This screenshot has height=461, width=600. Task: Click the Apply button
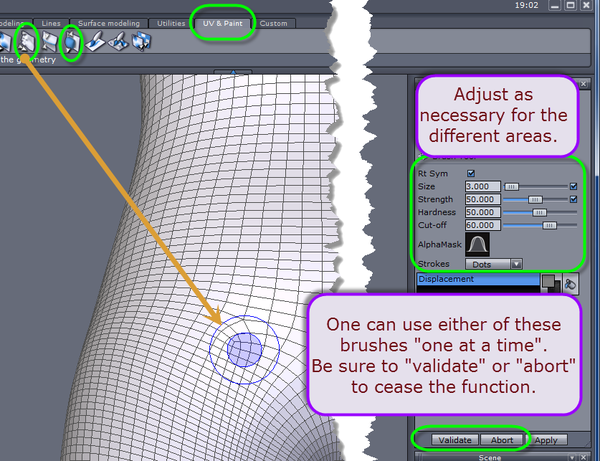(546, 440)
